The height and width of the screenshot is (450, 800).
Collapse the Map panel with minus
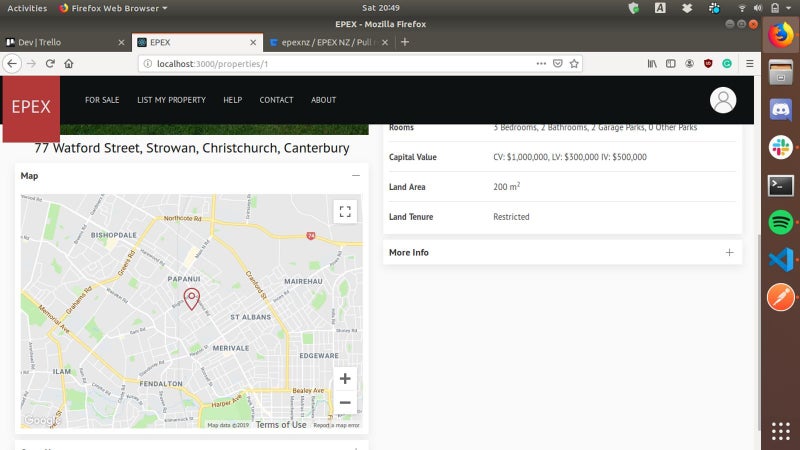tap(356, 176)
